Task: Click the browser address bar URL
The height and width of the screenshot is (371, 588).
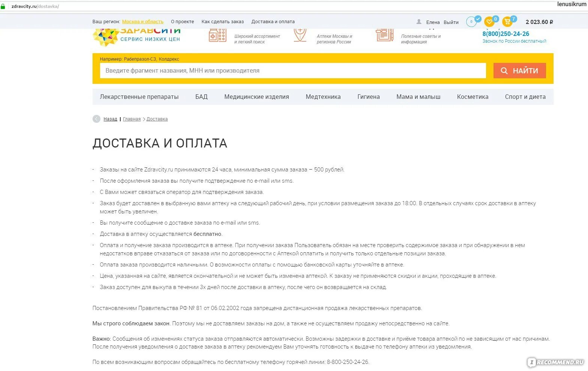Action: coord(35,6)
